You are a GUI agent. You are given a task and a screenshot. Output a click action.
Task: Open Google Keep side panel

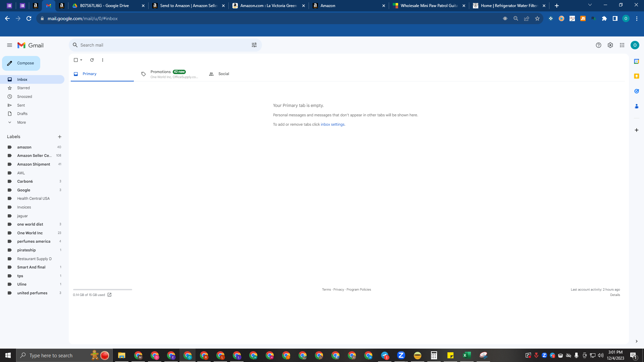pyautogui.click(x=636, y=76)
